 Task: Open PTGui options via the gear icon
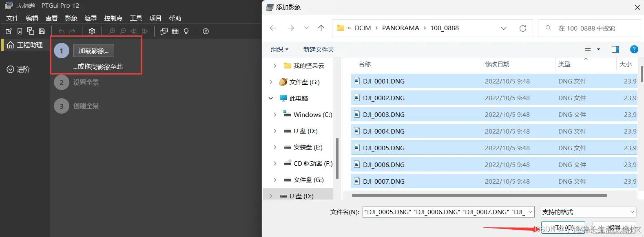tap(92, 31)
